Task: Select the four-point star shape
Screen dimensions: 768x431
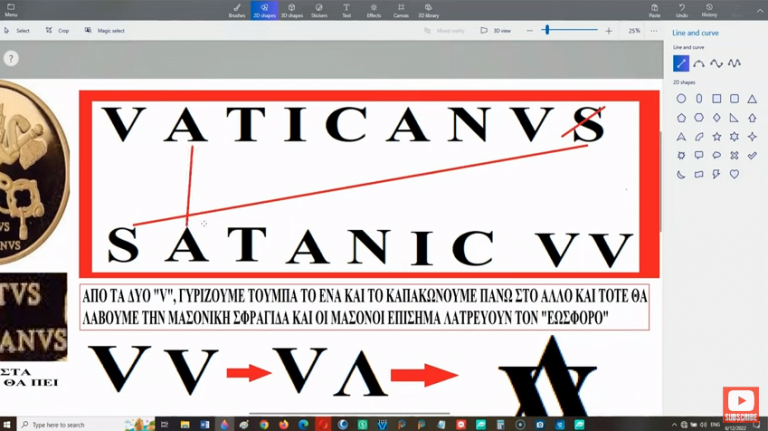Action: coord(752,137)
